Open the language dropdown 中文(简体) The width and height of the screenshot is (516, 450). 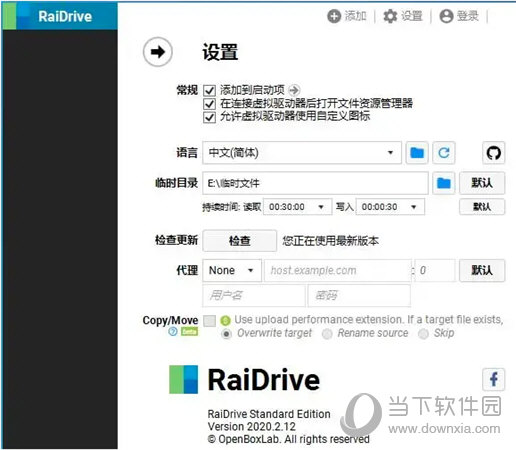302,153
